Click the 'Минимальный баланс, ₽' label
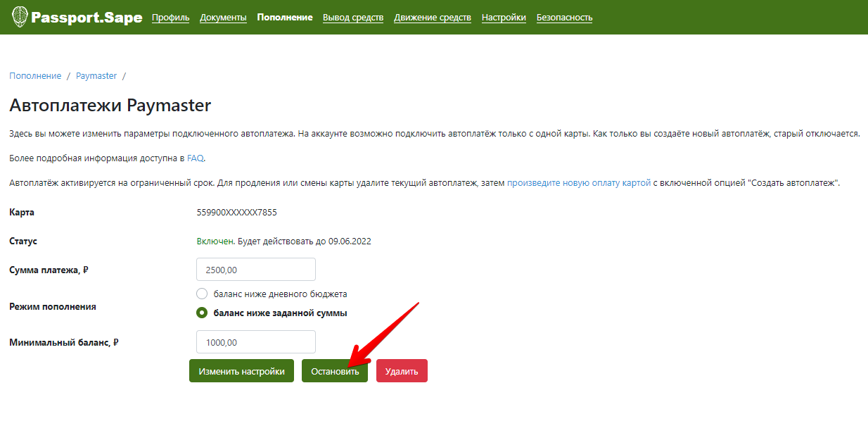 coord(64,342)
